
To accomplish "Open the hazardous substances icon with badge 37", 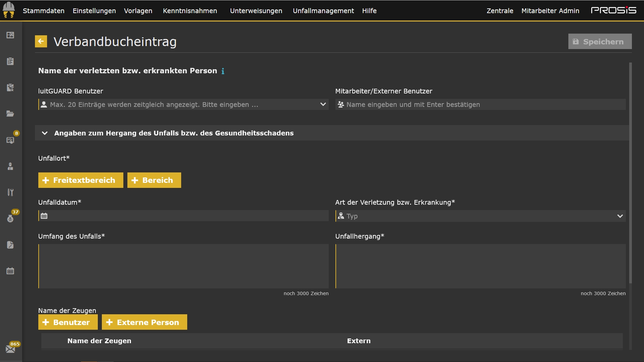I will (10, 218).
